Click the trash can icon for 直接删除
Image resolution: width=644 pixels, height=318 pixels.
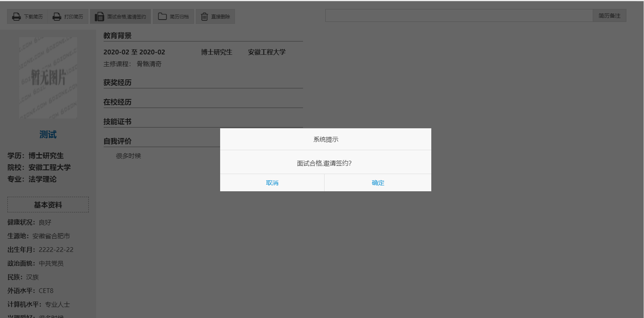[204, 17]
